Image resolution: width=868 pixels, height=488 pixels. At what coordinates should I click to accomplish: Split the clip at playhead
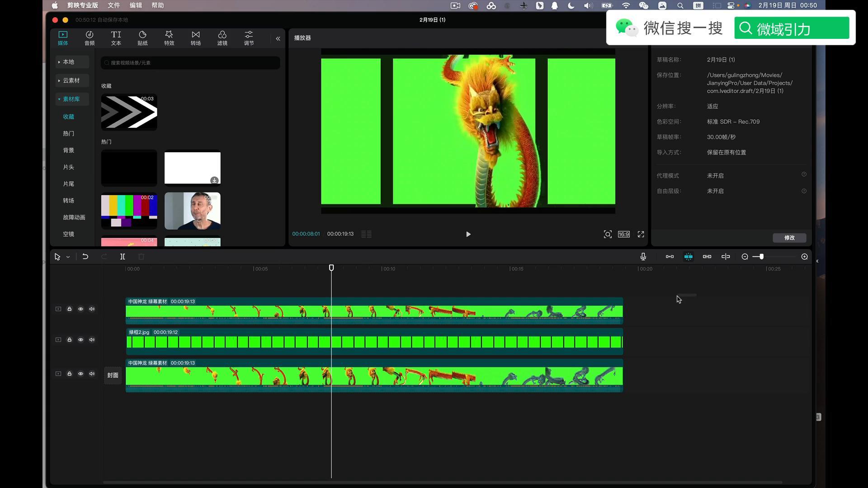[123, 257]
